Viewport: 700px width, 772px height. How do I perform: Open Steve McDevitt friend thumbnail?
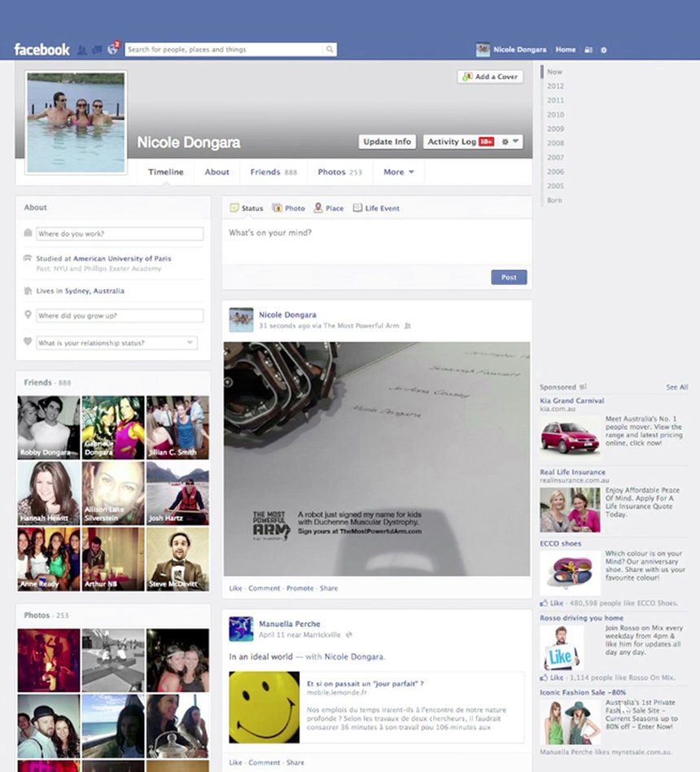[177, 559]
